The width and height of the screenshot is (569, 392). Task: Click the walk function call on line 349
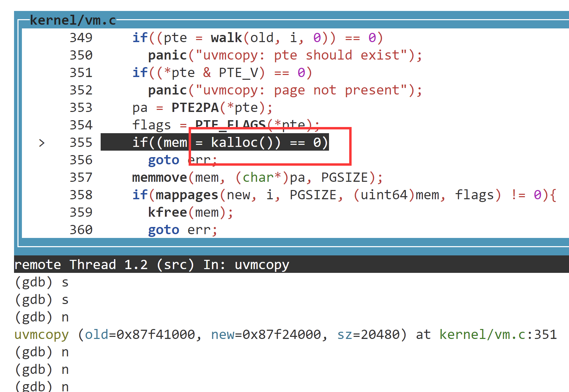(x=226, y=37)
